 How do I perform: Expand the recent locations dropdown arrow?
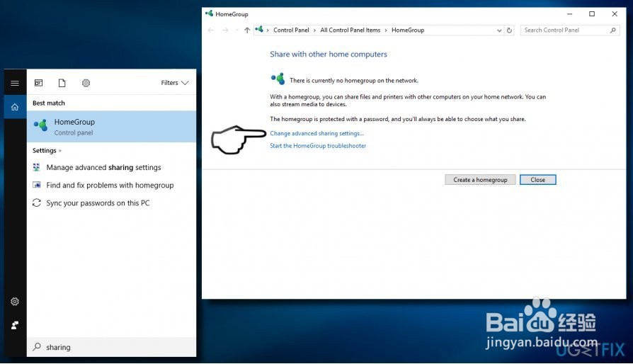(236, 30)
